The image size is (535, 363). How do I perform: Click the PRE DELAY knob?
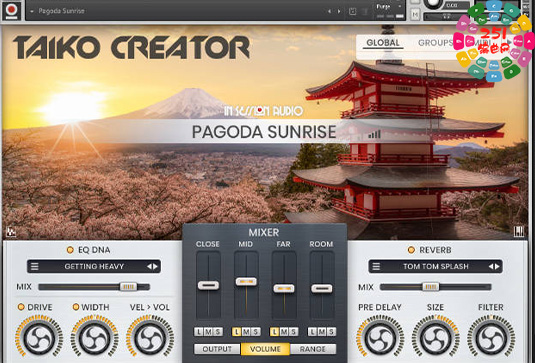tap(380, 339)
